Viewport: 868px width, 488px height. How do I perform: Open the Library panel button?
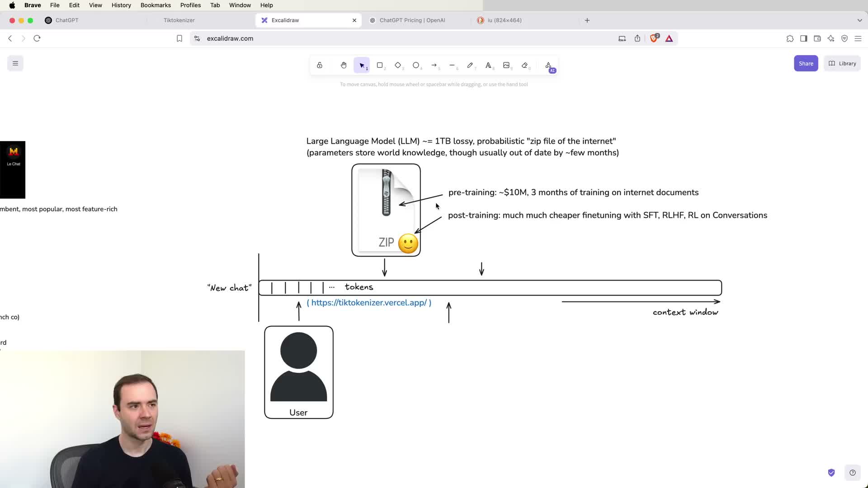coord(842,63)
